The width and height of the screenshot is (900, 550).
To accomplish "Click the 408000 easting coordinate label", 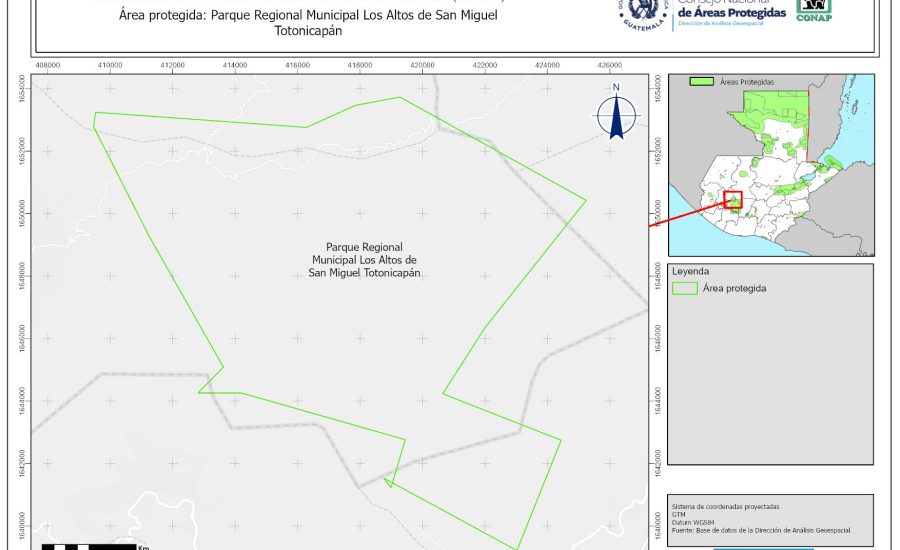I will click(48, 64).
